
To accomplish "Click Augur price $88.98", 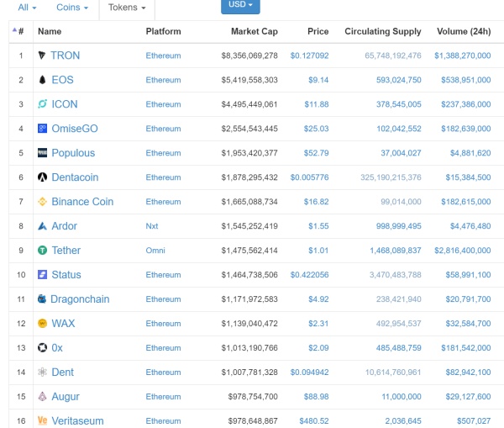I will (316, 396).
